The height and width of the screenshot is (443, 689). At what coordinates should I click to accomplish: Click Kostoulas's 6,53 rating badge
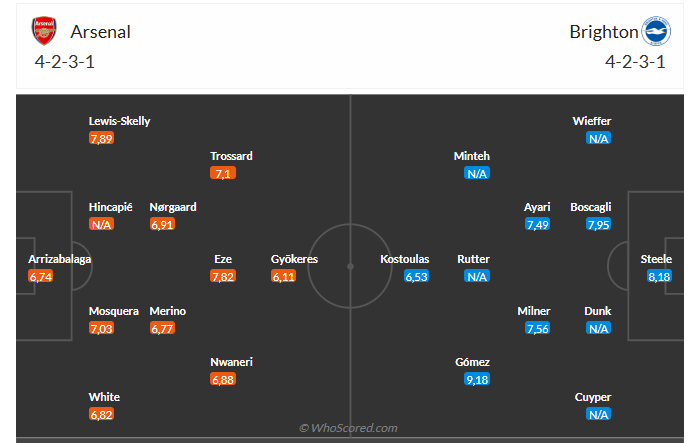pyautogui.click(x=417, y=276)
